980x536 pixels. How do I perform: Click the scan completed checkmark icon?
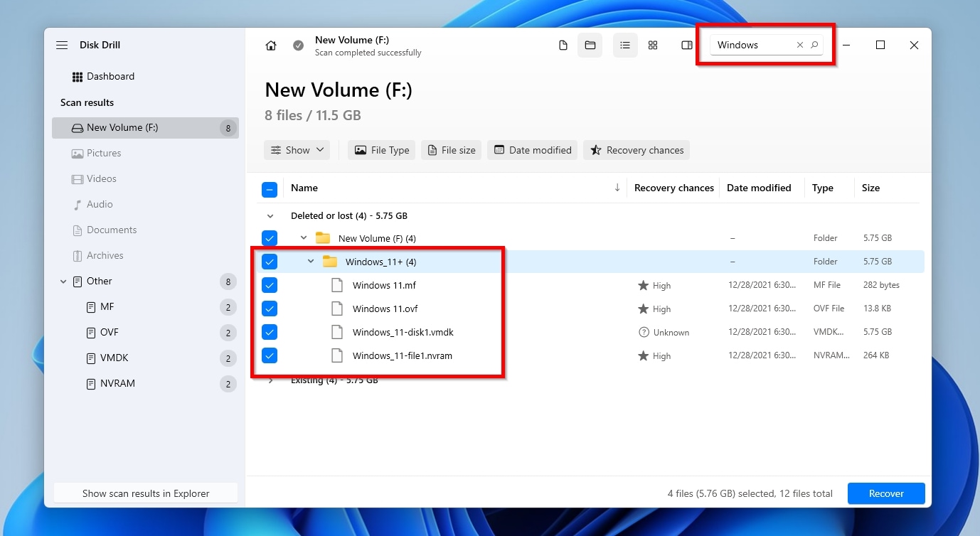[299, 45]
